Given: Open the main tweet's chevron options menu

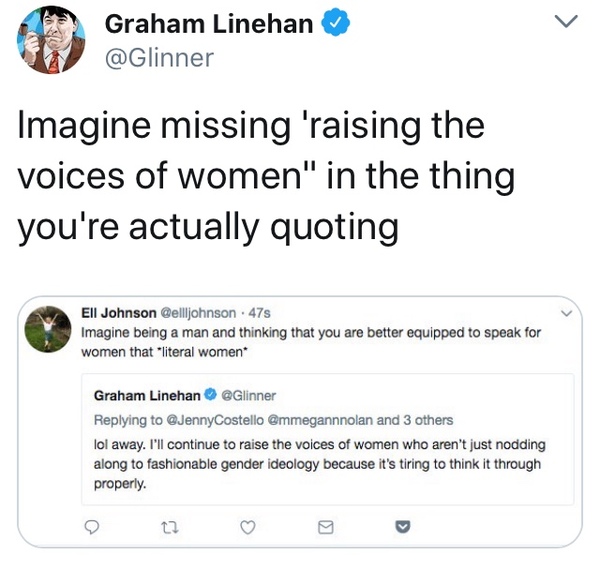Looking at the screenshot, I should point(567,22).
